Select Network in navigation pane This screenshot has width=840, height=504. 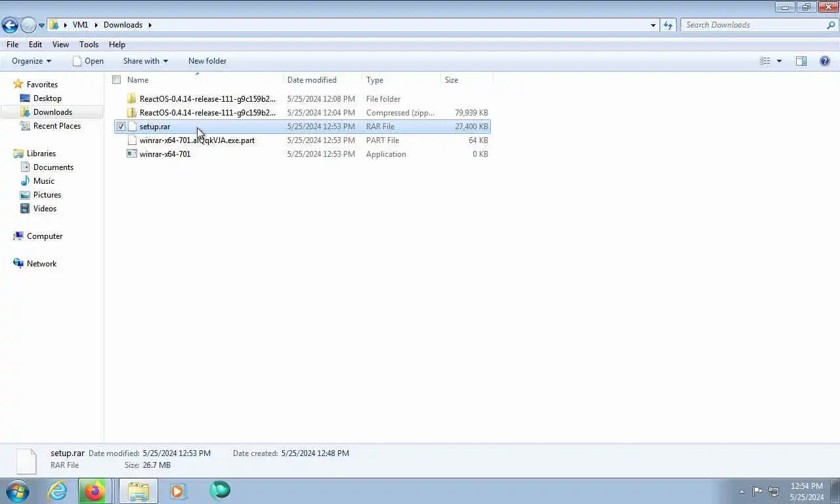point(35,264)
